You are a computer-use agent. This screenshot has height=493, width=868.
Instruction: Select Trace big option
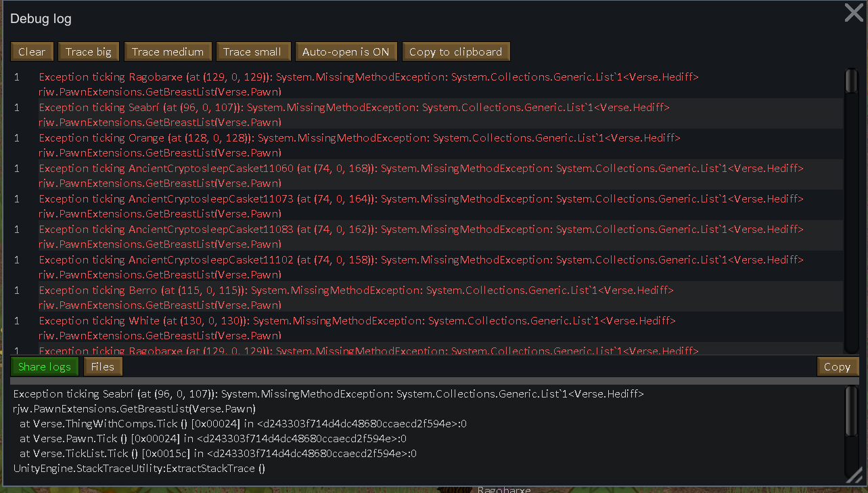pos(89,51)
